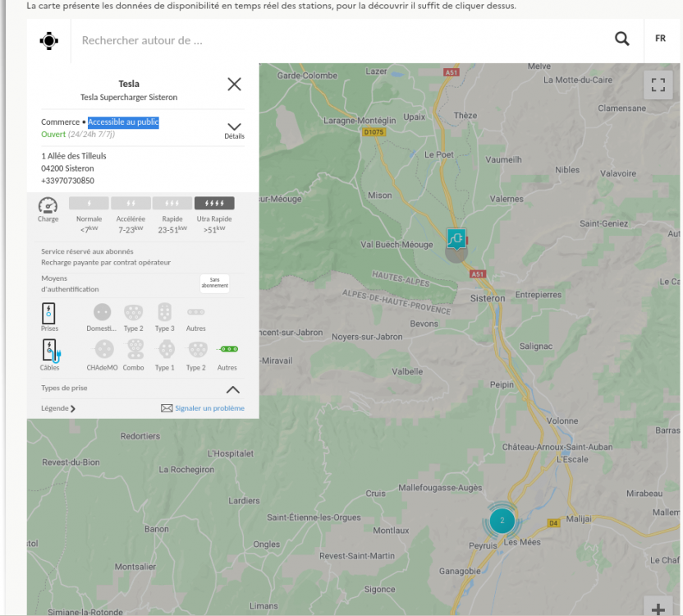Click the 'Malijai' map label

579,519
